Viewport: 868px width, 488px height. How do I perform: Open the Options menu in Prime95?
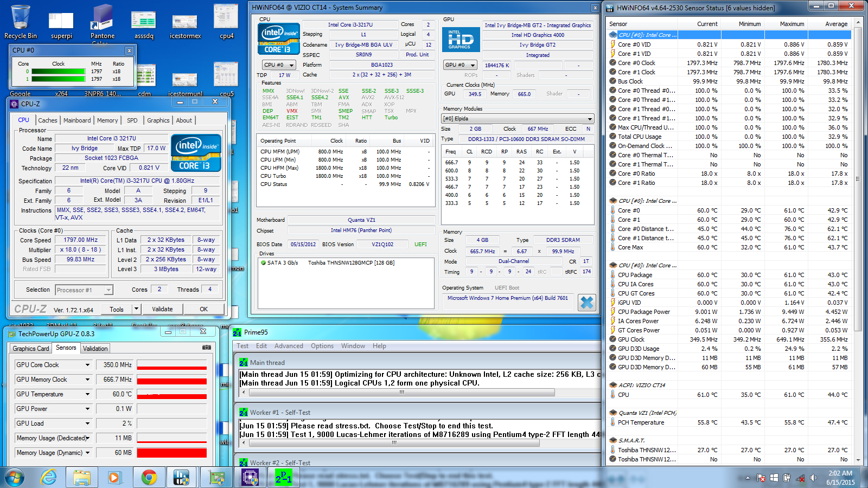322,346
